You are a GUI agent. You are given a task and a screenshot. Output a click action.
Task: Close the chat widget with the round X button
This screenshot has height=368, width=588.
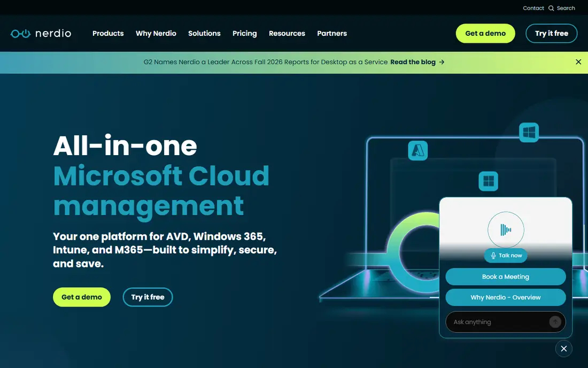[x=563, y=349]
